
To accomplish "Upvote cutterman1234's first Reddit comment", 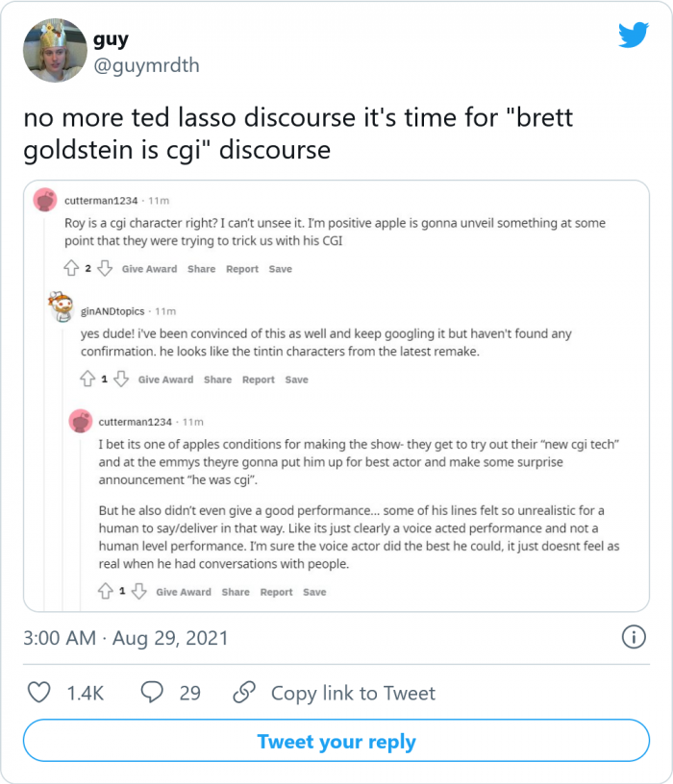I will point(72,269).
